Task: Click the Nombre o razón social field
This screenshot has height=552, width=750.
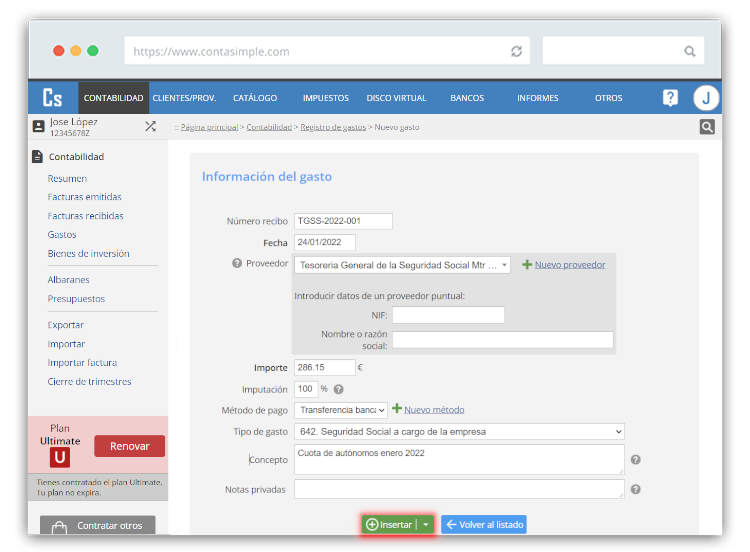Action: (503, 340)
